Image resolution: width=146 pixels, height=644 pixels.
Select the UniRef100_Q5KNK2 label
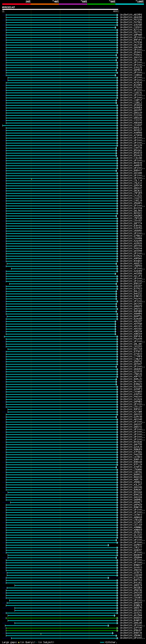(x=131, y=636)
